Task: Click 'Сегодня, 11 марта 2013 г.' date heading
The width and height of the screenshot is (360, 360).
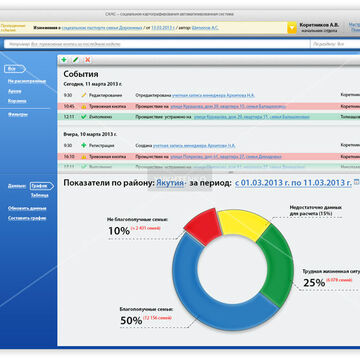Action: (92, 85)
